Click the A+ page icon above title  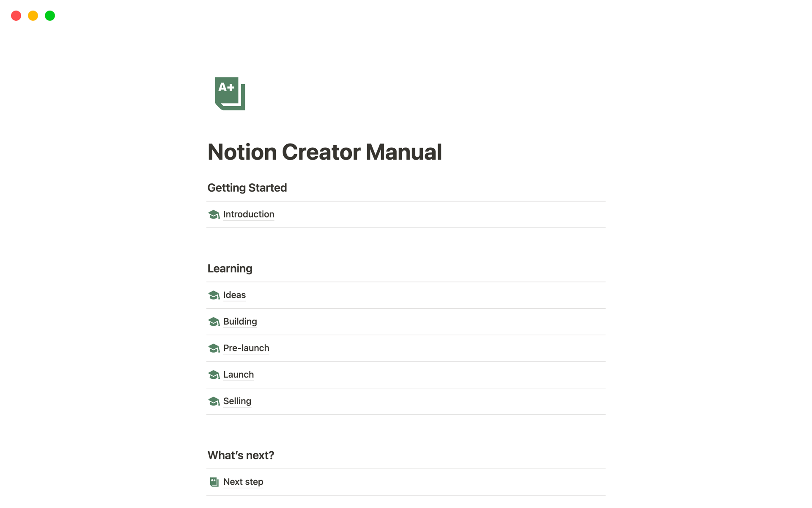(230, 94)
